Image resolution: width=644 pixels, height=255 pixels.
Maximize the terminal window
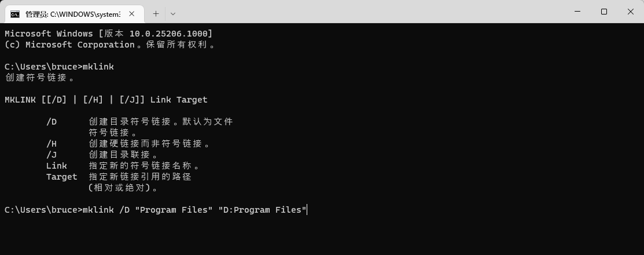(604, 12)
